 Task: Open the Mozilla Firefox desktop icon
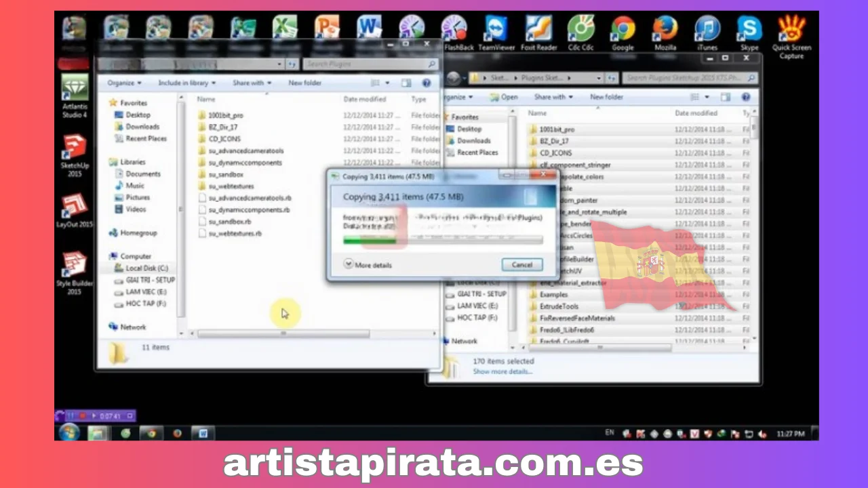(x=665, y=33)
